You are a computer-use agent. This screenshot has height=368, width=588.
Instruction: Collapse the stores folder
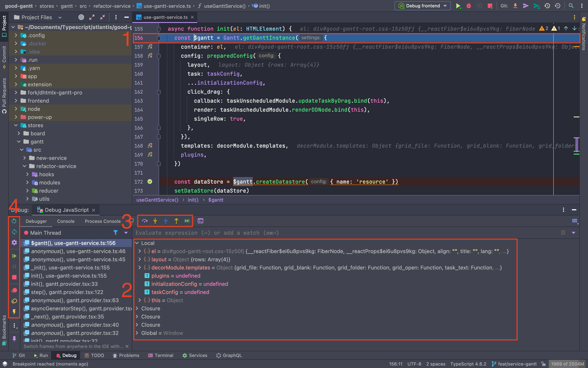point(16,125)
